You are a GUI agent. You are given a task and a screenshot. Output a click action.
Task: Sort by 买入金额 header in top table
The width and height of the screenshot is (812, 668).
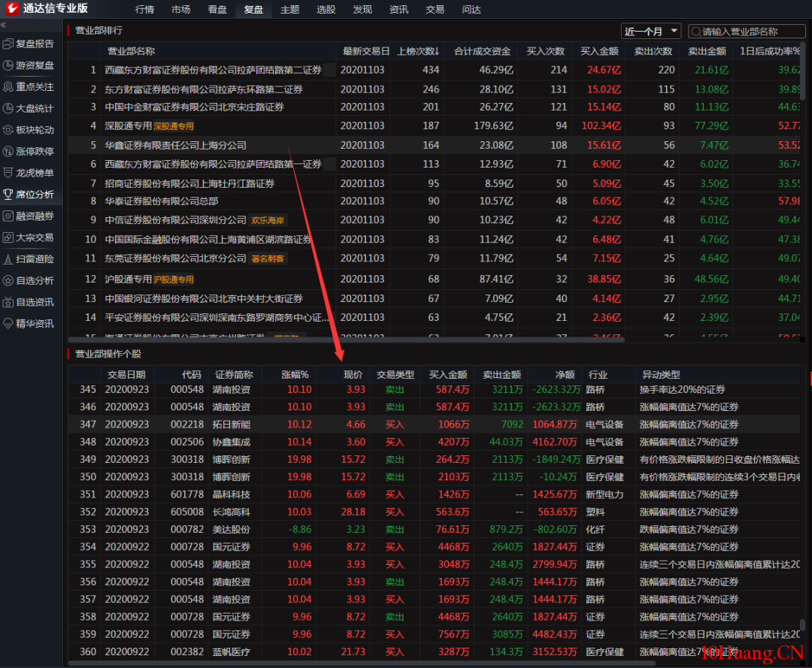click(x=599, y=51)
